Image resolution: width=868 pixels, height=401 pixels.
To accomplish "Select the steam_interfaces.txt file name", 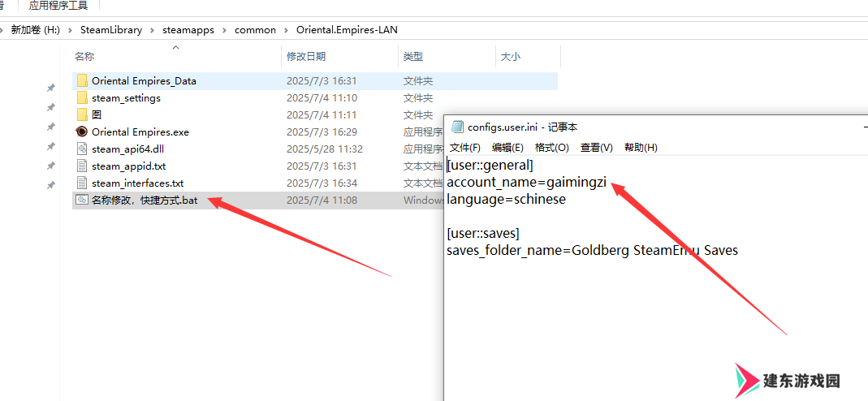I will [138, 183].
